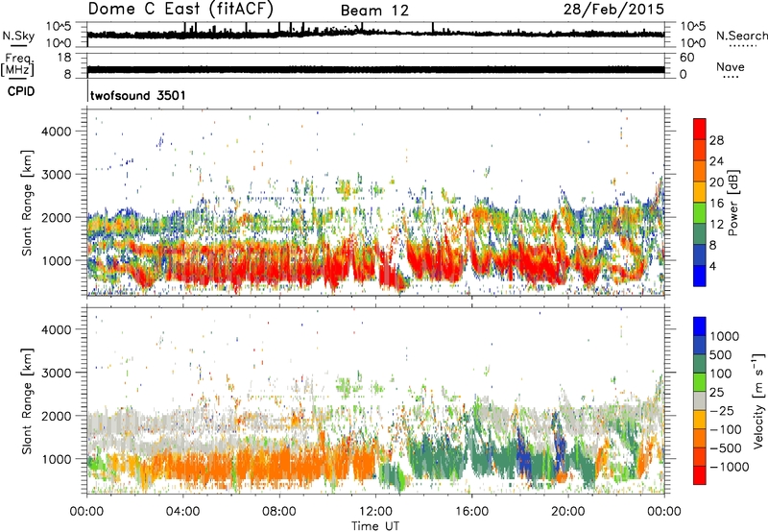Click the red segment of Power colorbar

click(700, 129)
